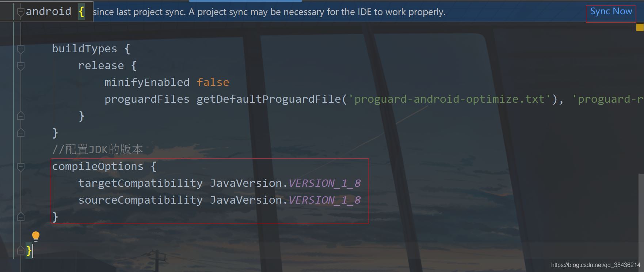
Task: Fold the compileOptions block
Action: [x=21, y=167]
